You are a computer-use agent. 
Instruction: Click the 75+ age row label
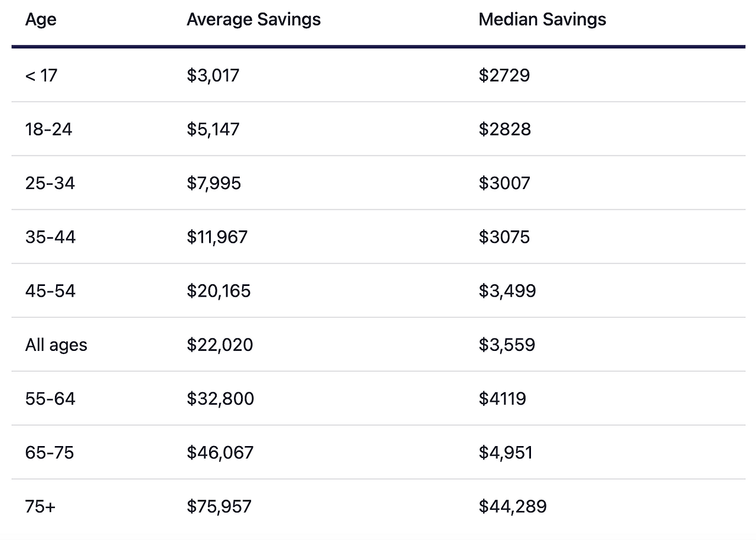click(40, 506)
